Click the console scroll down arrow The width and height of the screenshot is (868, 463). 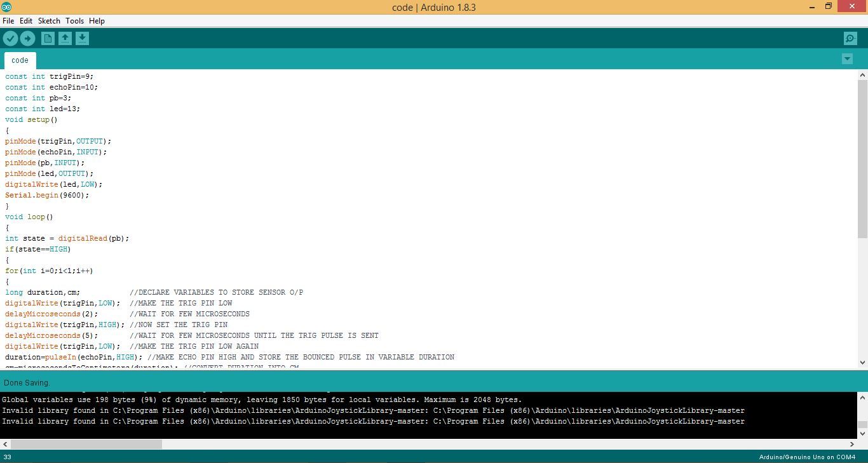coord(862,433)
